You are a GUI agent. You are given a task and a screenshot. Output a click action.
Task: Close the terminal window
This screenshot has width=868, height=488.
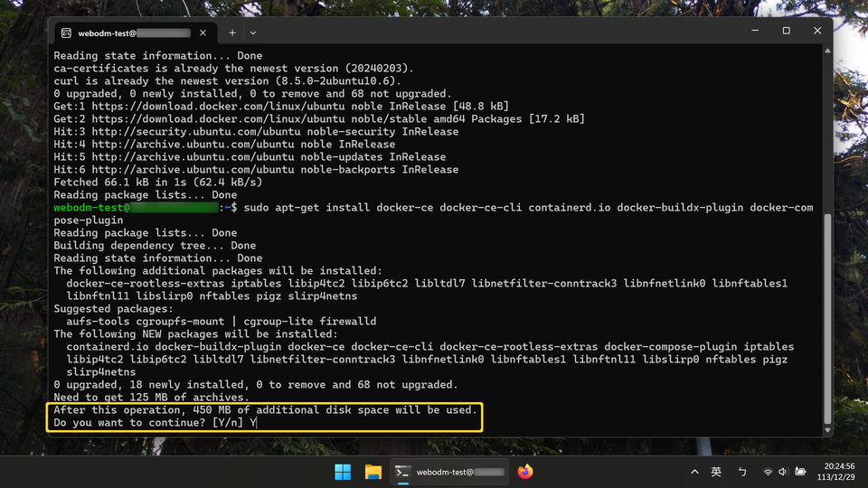click(x=817, y=31)
